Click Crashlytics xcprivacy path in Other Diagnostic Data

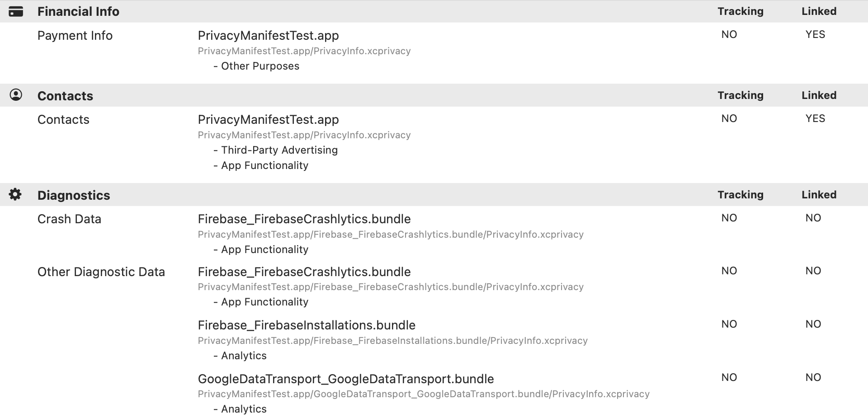coord(391,286)
